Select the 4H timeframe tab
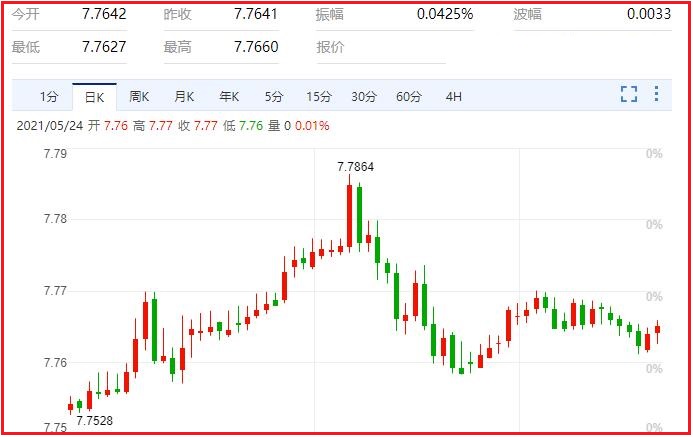Screen dimensions: 693x437 tap(454, 96)
